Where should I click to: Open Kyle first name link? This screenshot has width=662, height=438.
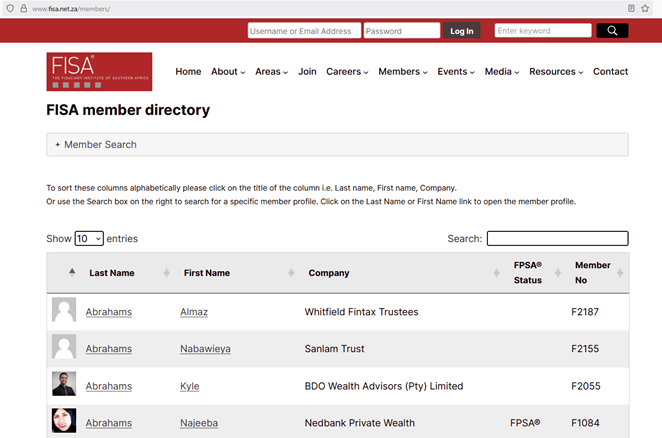click(190, 386)
